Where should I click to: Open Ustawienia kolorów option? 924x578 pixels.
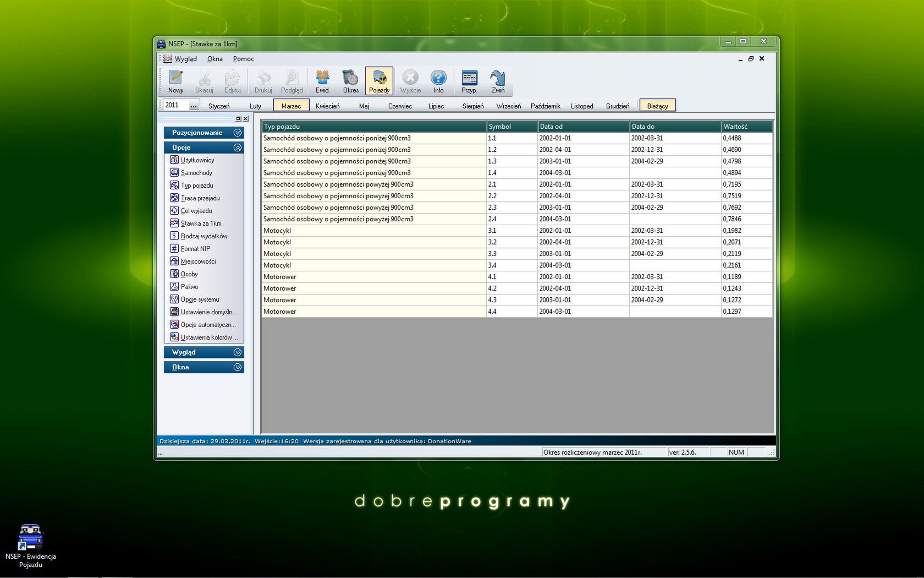click(x=204, y=337)
